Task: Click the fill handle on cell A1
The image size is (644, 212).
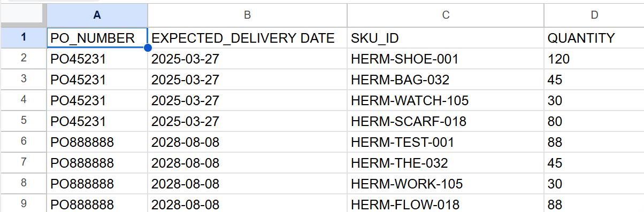Action: point(148,48)
